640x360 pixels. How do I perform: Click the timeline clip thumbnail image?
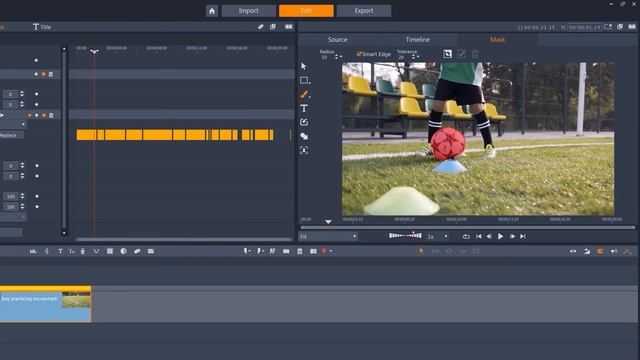click(76, 300)
